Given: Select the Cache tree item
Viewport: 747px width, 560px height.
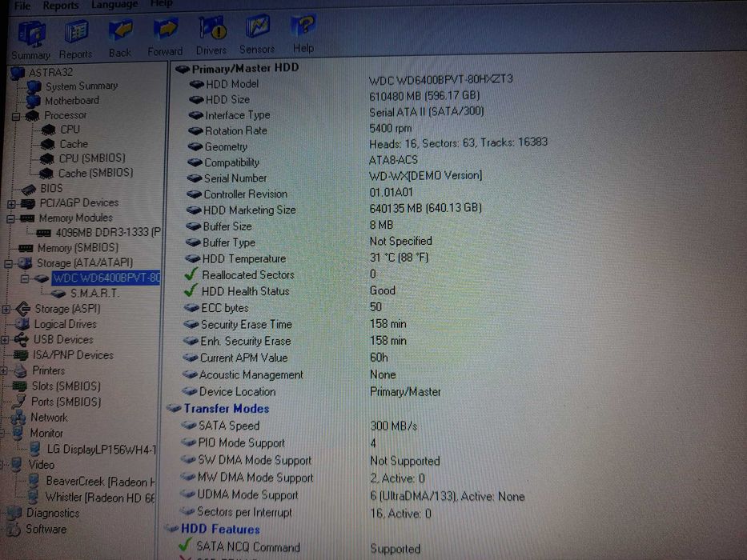Looking at the screenshot, I should coord(74,144).
